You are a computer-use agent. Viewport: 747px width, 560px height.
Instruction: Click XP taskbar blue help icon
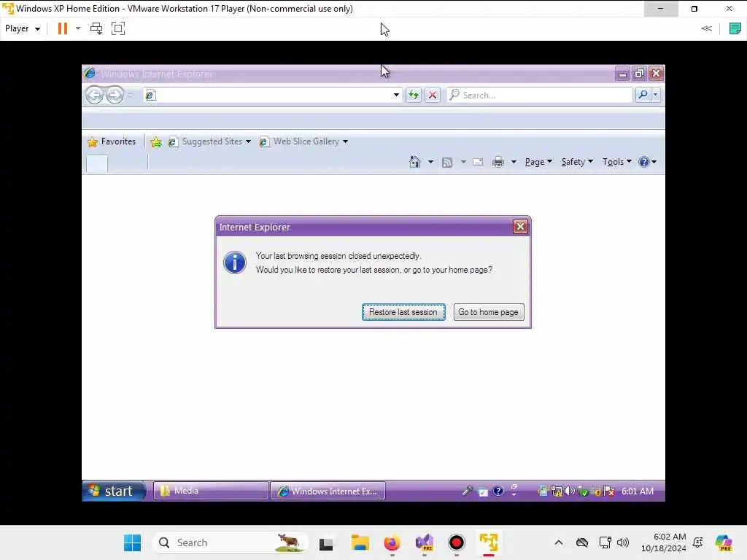click(498, 491)
